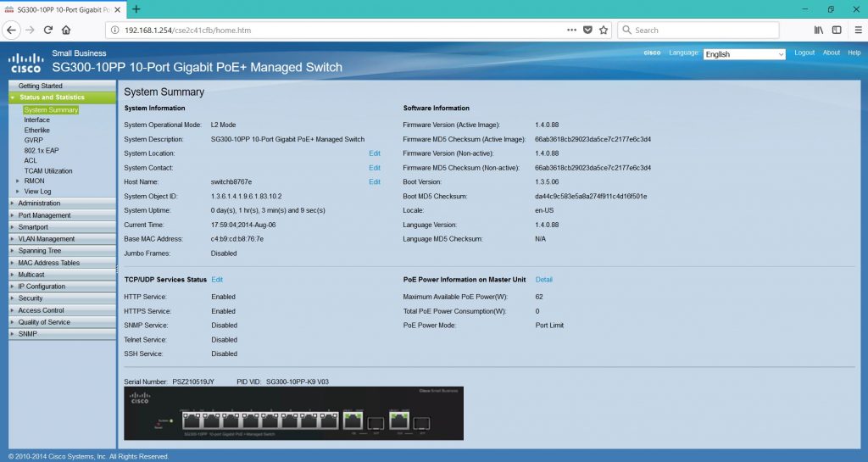This screenshot has height=462, width=868.
Task: Expand Security menu
Action: tap(62, 298)
